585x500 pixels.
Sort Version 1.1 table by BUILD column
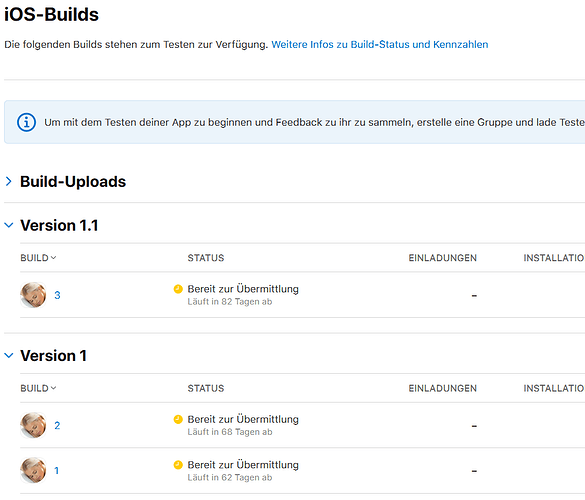pos(38,258)
